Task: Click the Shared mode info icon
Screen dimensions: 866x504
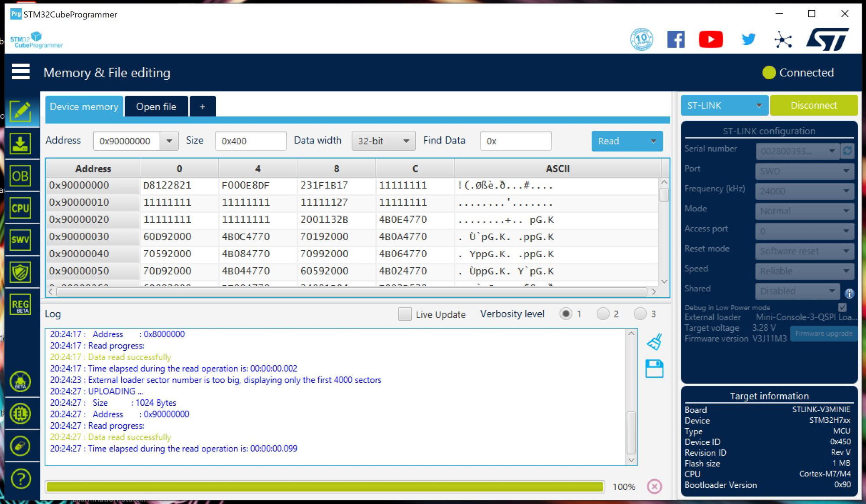Action: point(849,294)
